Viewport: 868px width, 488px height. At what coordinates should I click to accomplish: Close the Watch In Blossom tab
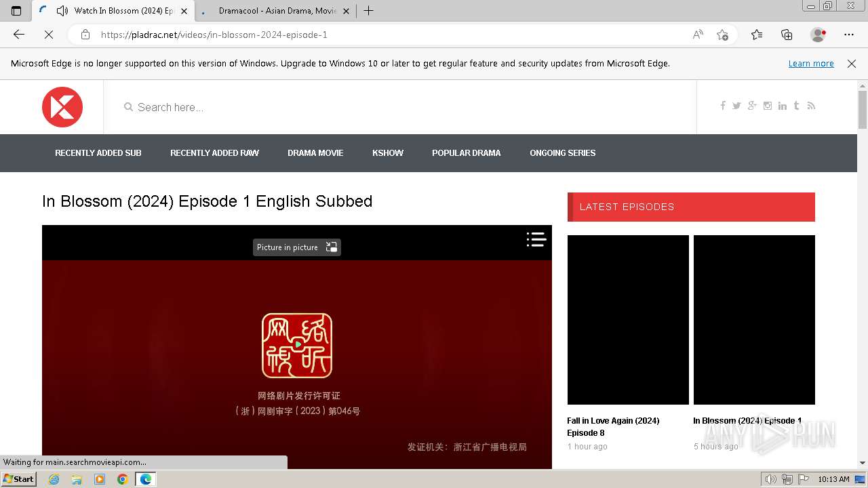[x=184, y=11]
